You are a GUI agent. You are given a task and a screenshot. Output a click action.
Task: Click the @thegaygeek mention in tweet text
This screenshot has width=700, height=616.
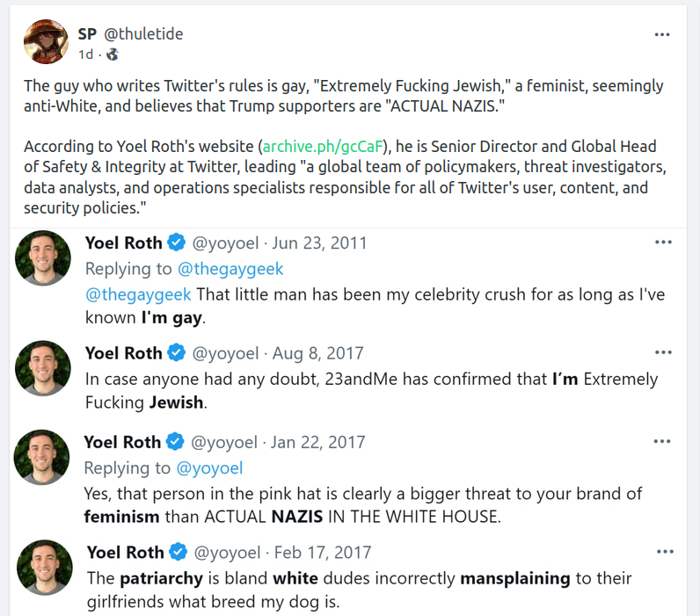click(137, 294)
